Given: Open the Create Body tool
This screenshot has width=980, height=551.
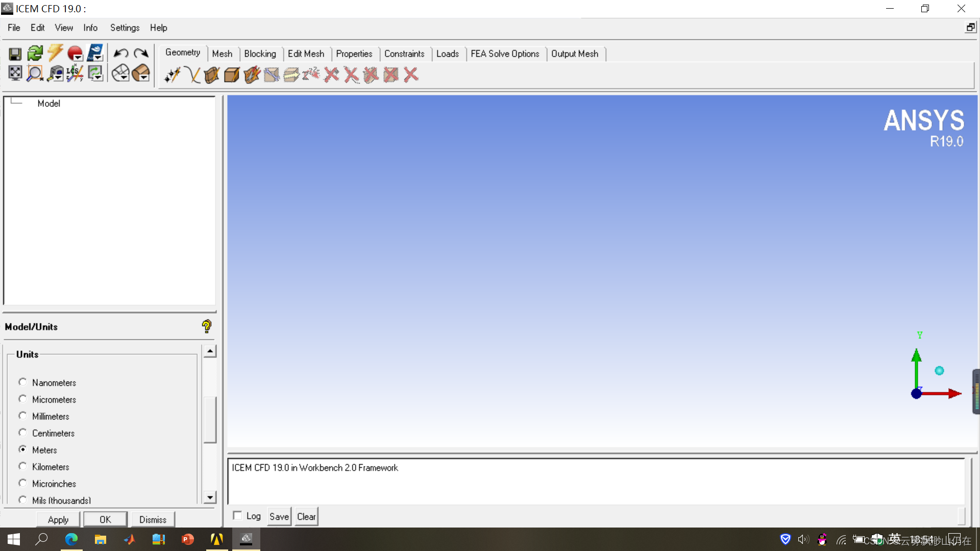Looking at the screenshot, I should click(x=231, y=74).
